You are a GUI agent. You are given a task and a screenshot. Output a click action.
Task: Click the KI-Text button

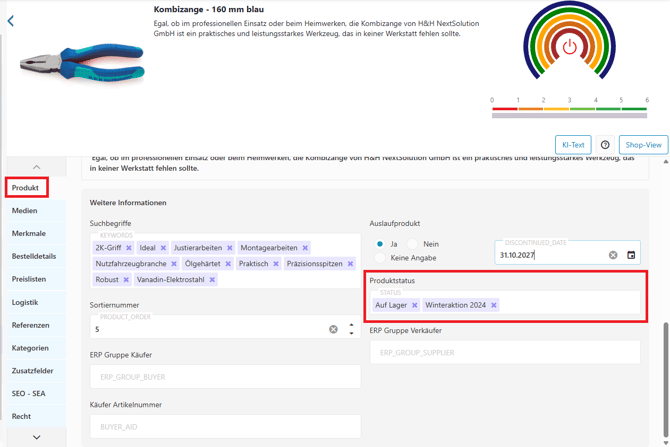573,145
